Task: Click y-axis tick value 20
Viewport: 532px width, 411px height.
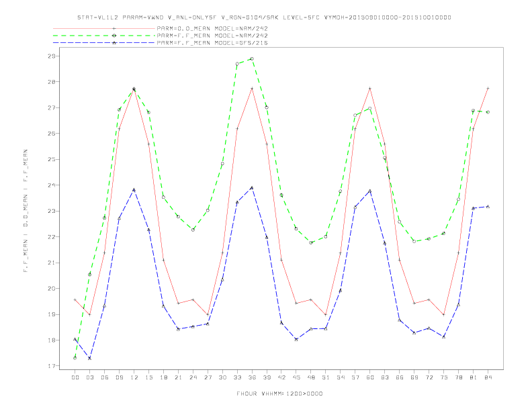Action: (x=52, y=289)
